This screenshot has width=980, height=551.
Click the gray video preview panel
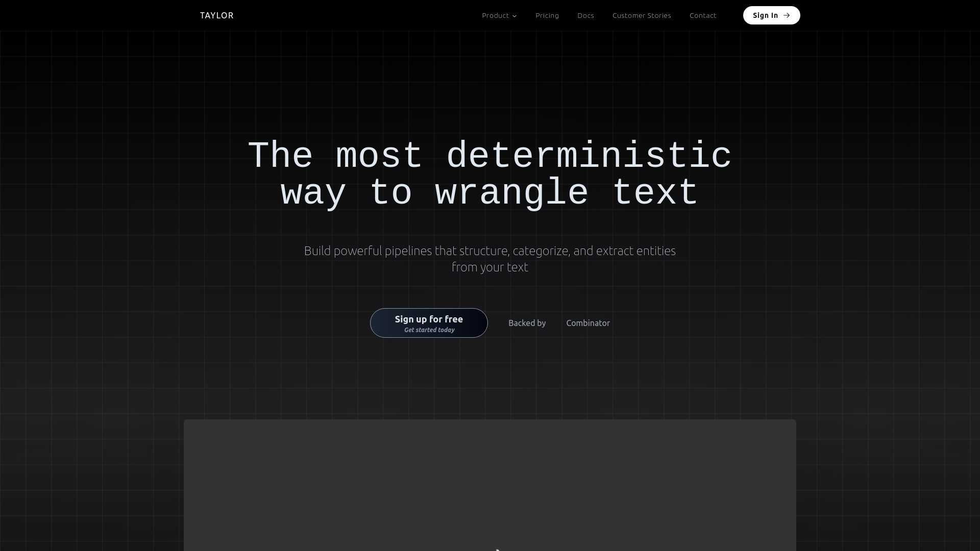pos(490,485)
